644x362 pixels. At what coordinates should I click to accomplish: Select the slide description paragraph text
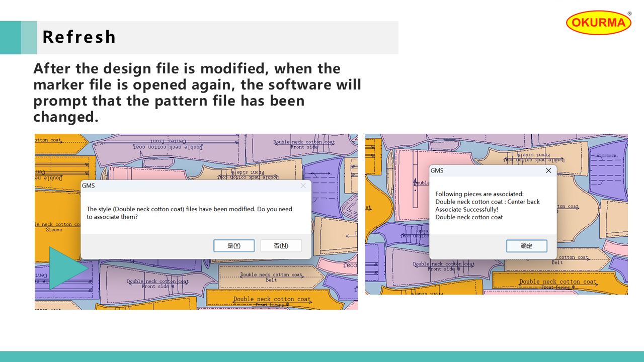coord(197,93)
